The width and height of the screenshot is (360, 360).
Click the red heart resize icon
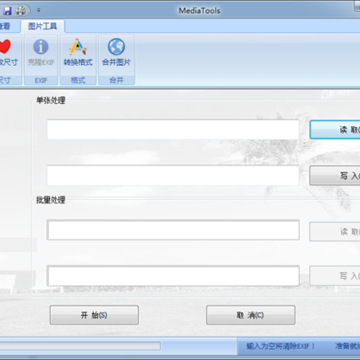click(x=5, y=47)
